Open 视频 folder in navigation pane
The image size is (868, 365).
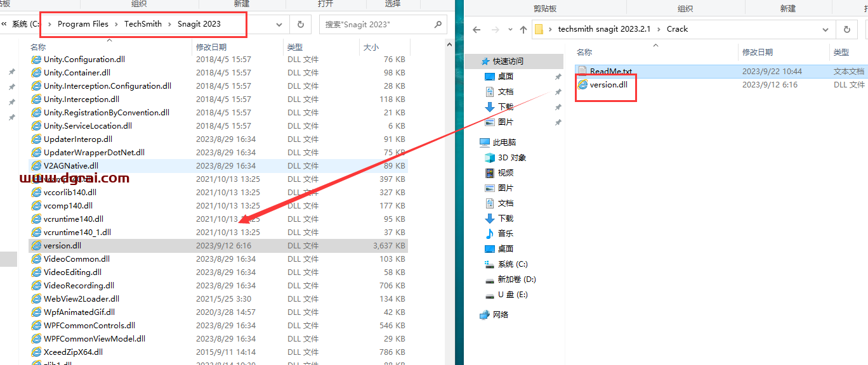499,173
